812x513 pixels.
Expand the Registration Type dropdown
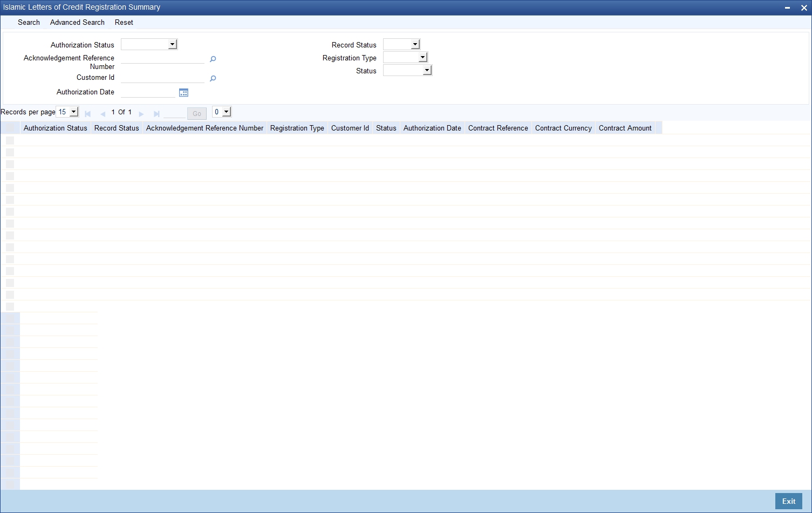(x=405, y=57)
